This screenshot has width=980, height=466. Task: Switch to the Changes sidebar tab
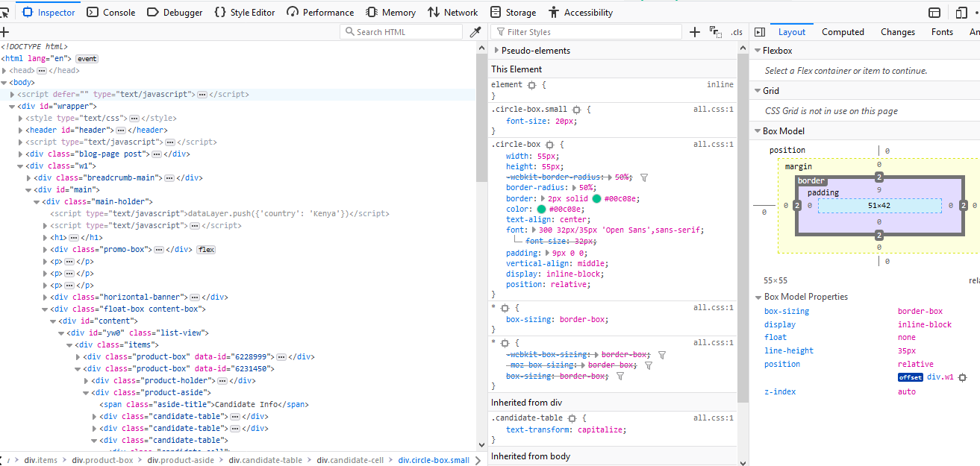click(898, 32)
